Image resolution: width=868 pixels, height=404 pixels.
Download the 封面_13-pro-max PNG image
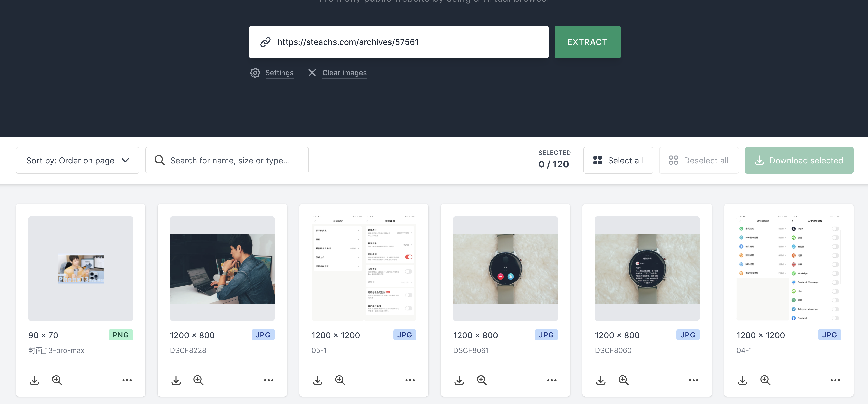click(x=34, y=380)
